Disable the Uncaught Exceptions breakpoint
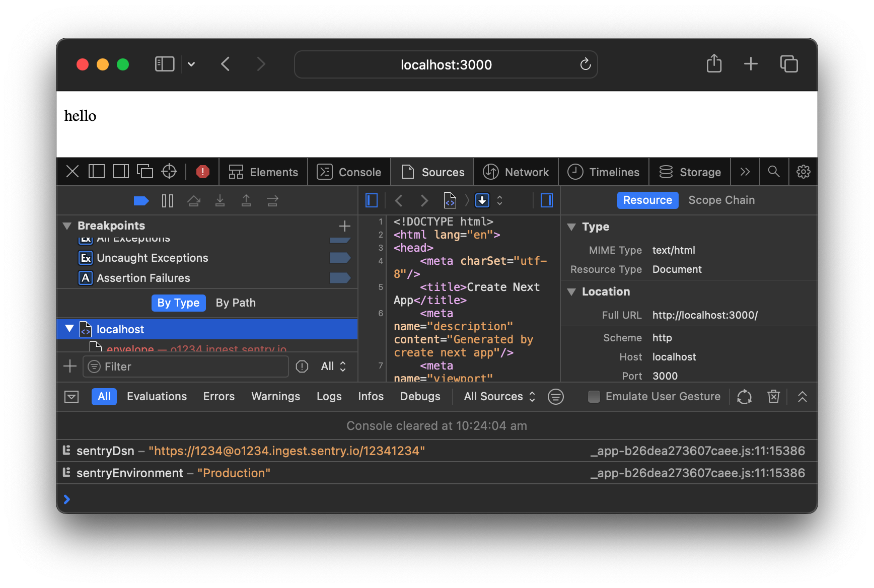This screenshot has height=588, width=874. tap(340, 258)
